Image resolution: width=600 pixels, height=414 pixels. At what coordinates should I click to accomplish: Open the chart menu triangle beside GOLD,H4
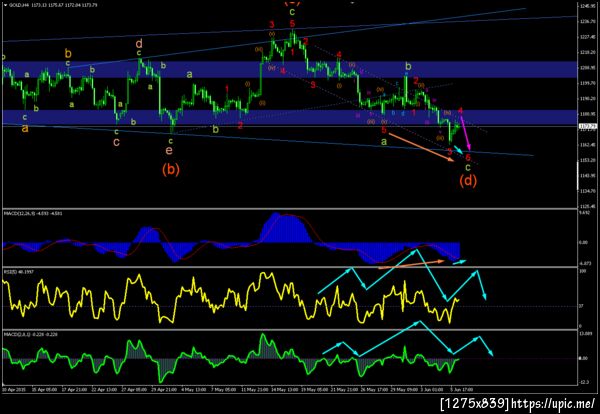coord(5,5)
